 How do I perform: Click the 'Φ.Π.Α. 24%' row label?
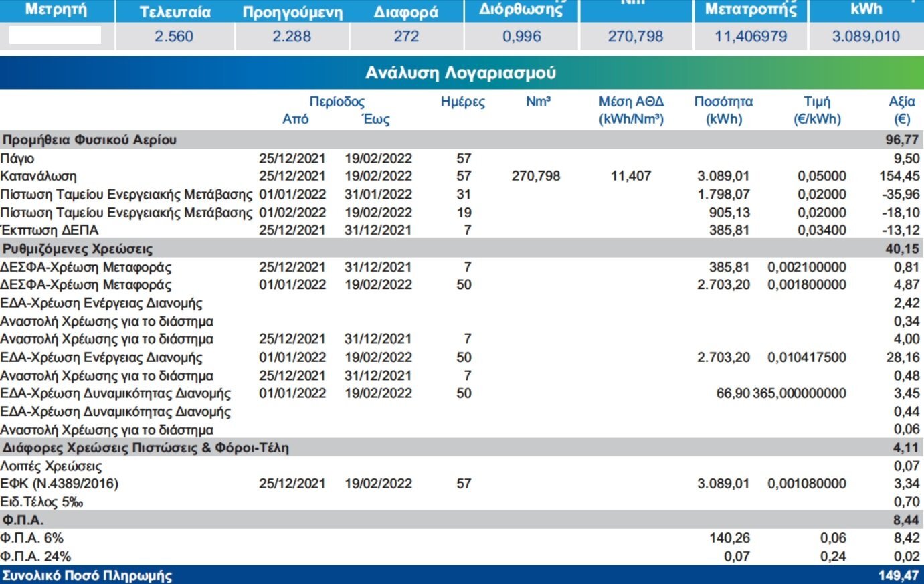click(35, 556)
